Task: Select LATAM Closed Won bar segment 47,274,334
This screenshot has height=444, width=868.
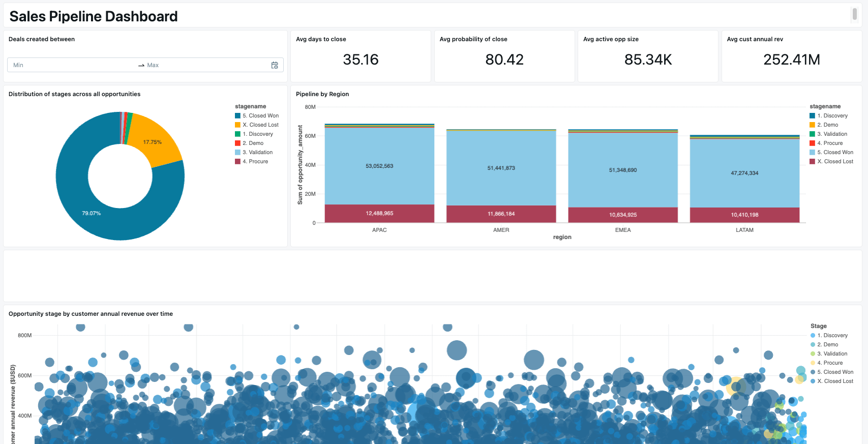Action: [x=744, y=173]
